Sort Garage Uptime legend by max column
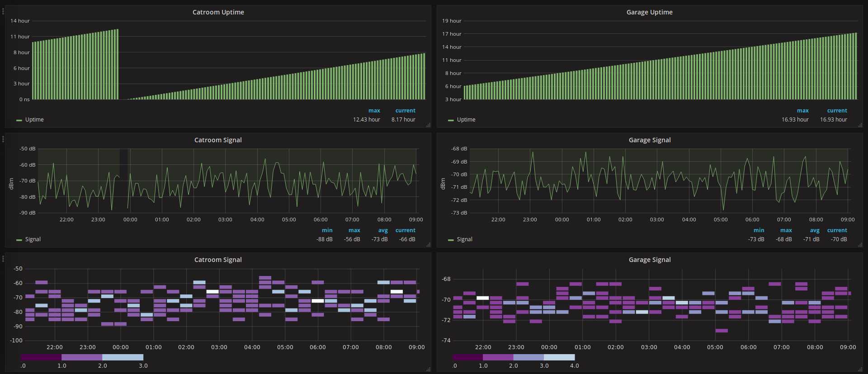The image size is (868, 374). (803, 111)
